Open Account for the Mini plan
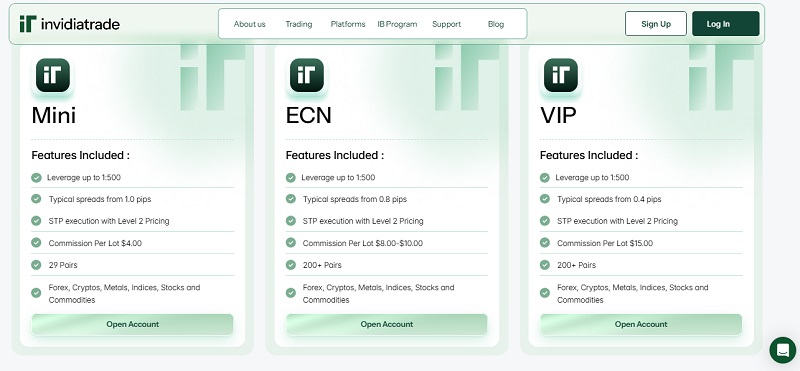Viewport: 800px width, 371px height. (x=132, y=324)
